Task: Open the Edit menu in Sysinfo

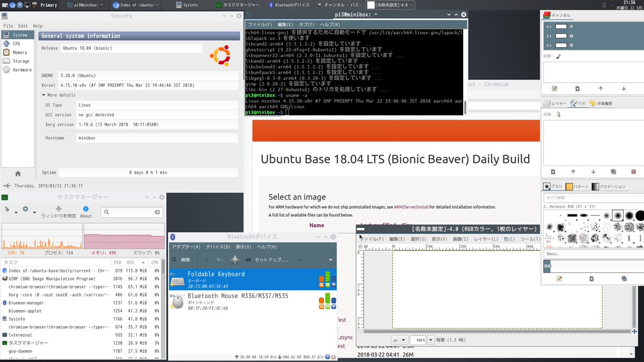Action: pos(23,26)
